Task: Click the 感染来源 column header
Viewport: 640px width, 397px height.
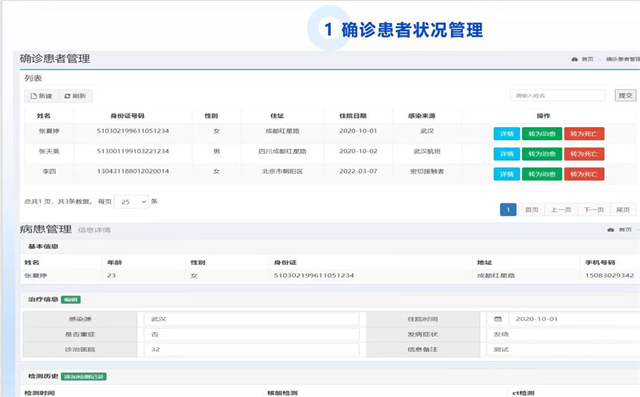Action: point(422,116)
